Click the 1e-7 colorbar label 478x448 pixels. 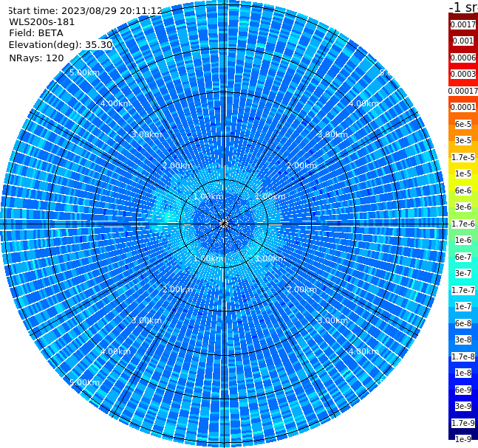(x=463, y=306)
